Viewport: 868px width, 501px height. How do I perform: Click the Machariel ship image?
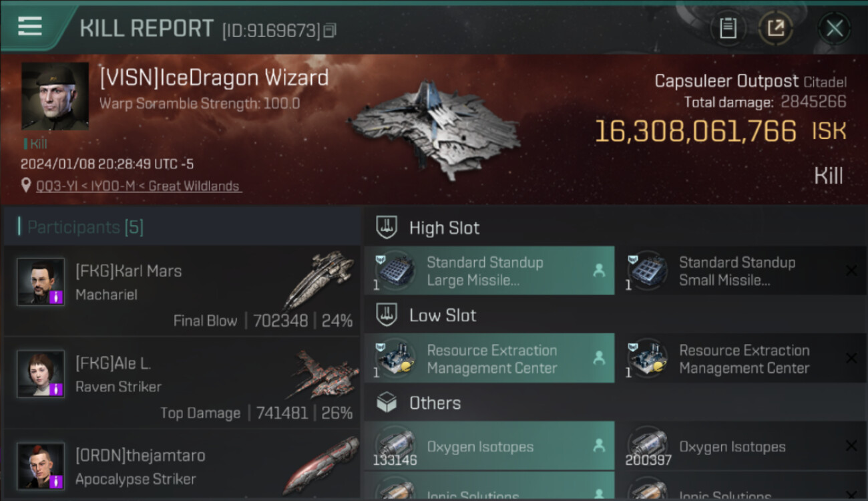[320, 279]
